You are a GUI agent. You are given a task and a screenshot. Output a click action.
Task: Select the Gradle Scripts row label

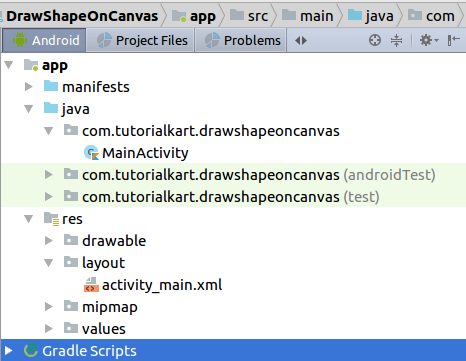point(89,351)
